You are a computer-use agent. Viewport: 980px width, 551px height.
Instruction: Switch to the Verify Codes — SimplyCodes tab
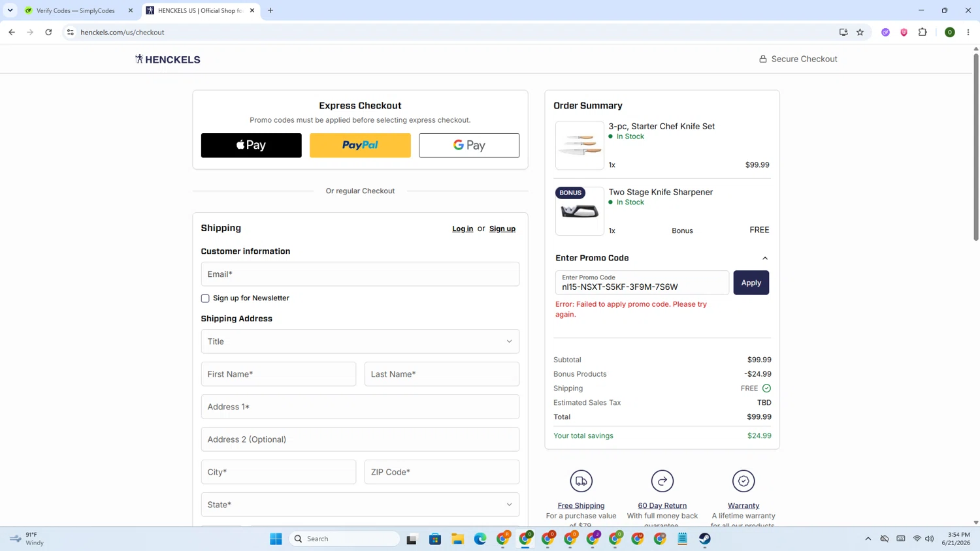coord(75,10)
